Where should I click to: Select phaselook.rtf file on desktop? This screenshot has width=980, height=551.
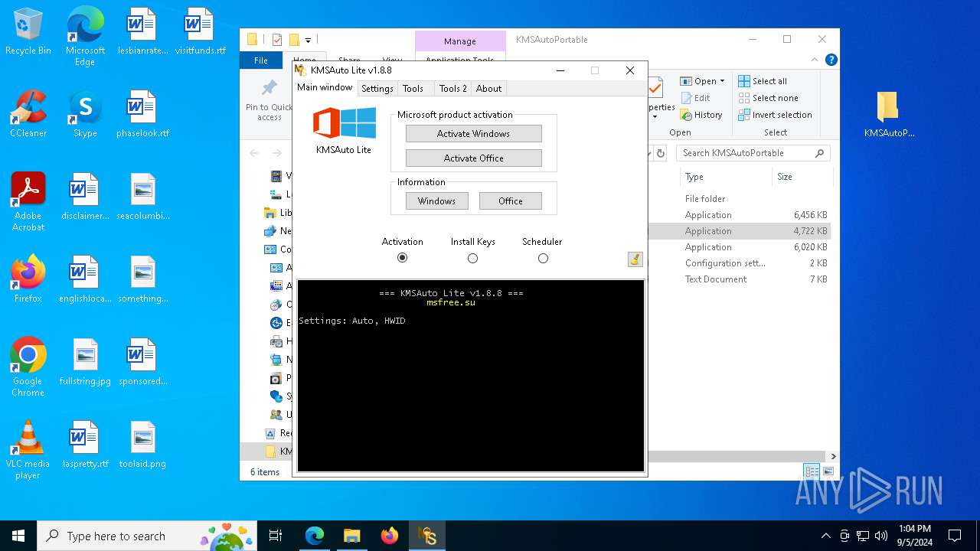pyautogui.click(x=142, y=114)
